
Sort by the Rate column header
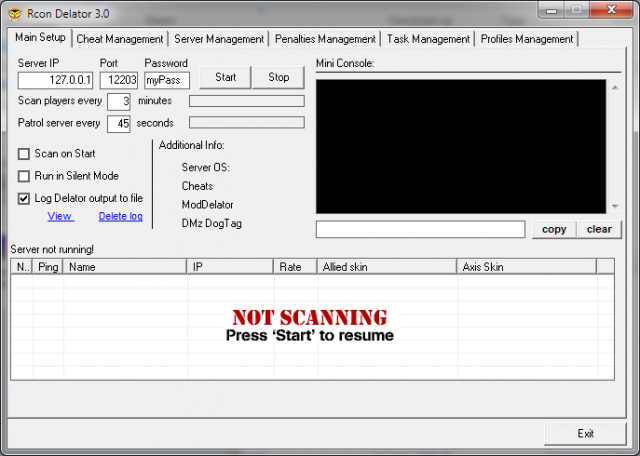[296, 267]
